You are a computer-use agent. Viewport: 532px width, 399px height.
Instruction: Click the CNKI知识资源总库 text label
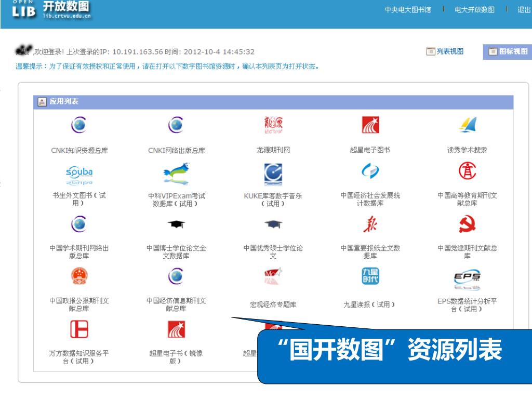[x=79, y=150]
